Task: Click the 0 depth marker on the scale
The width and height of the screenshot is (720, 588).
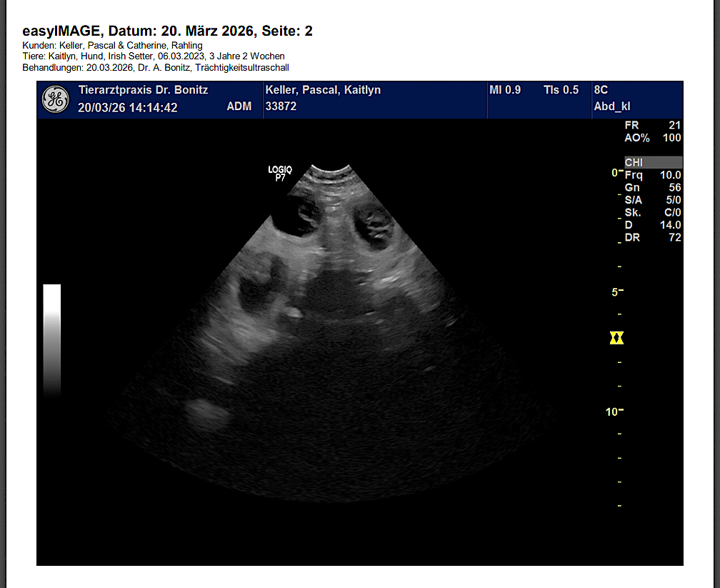Action: coord(614,173)
